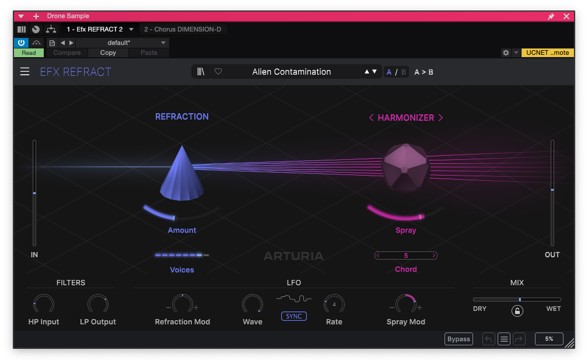Click the LP Output filter knob
Screen dimensions: 588x364
(98, 304)
